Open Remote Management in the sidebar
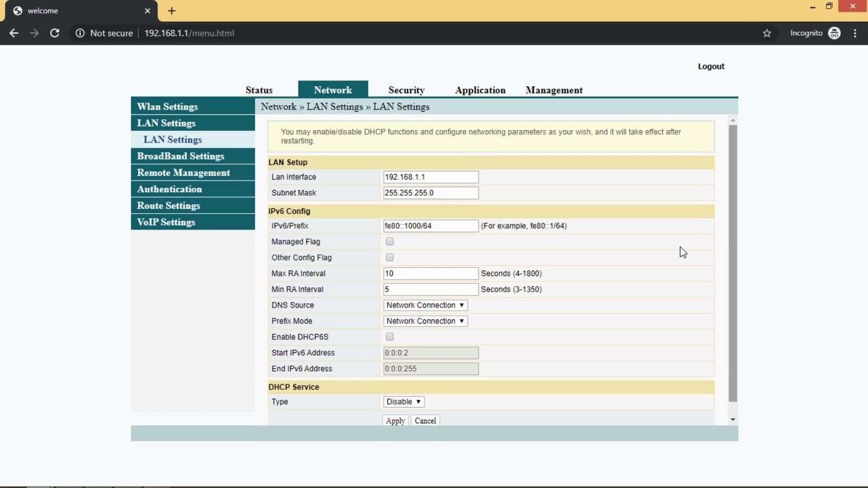 (193, 172)
